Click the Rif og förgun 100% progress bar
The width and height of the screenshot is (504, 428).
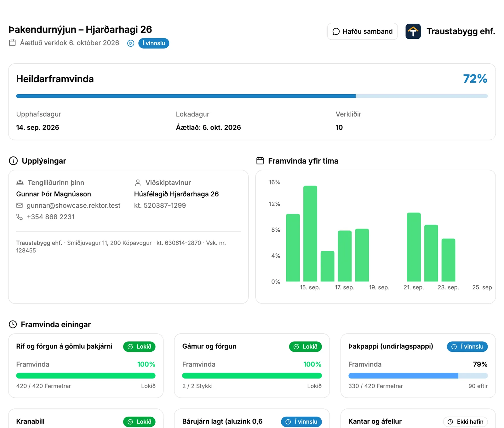tap(86, 376)
